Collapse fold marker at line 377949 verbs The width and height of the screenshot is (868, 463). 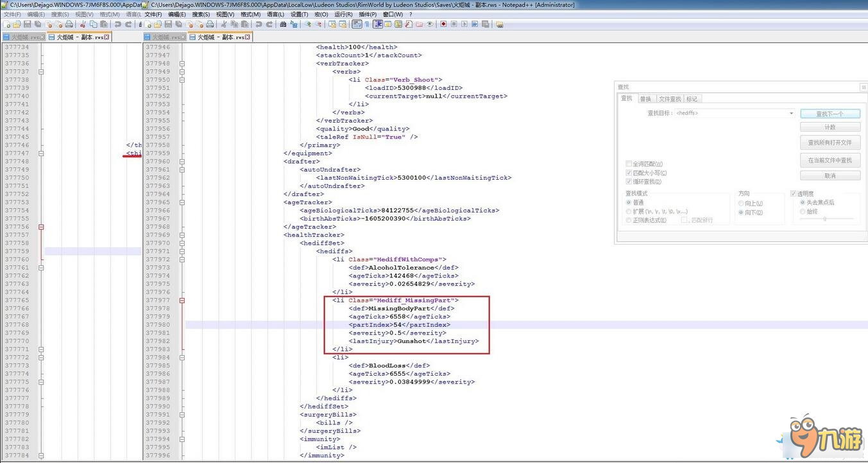pos(182,72)
